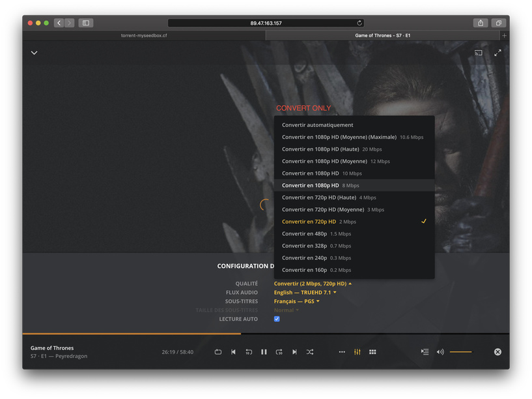The width and height of the screenshot is (532, 399).
Task: Go back in Safari
Action: 59,23
